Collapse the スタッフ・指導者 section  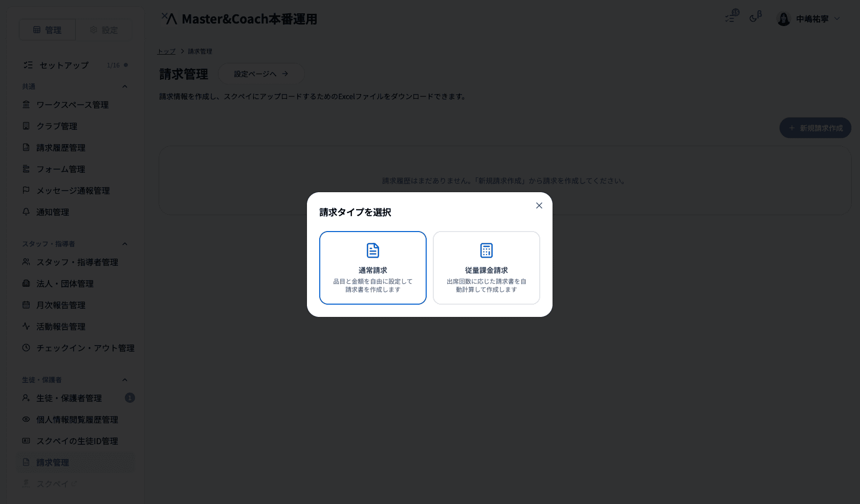point(124,244)
